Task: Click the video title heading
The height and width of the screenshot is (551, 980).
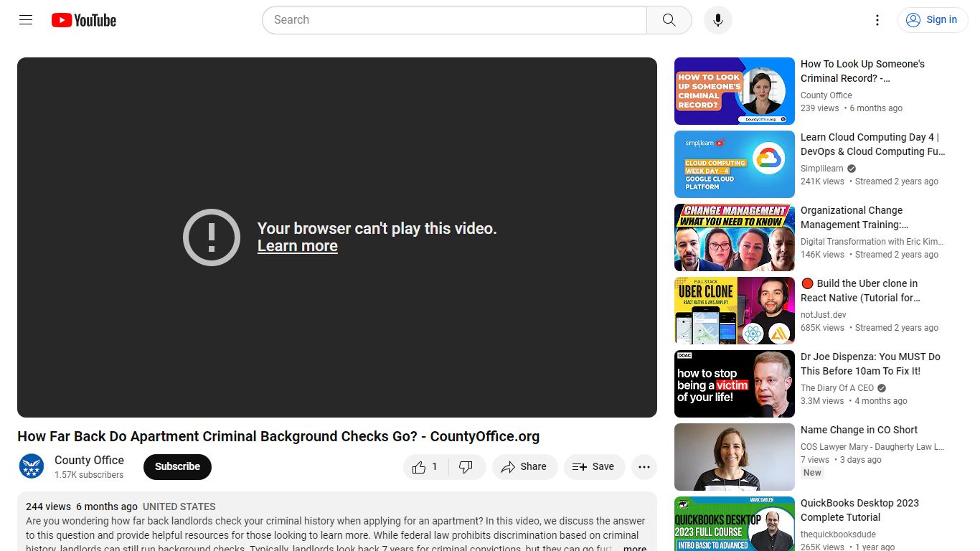Action: [x=278, y=436]
